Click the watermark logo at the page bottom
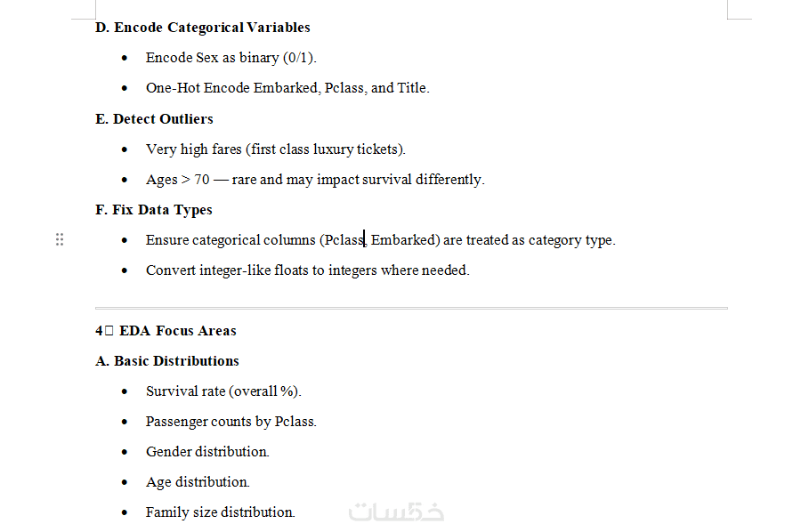Viewport: 793px width, 532px height. (x=396, y=512)
